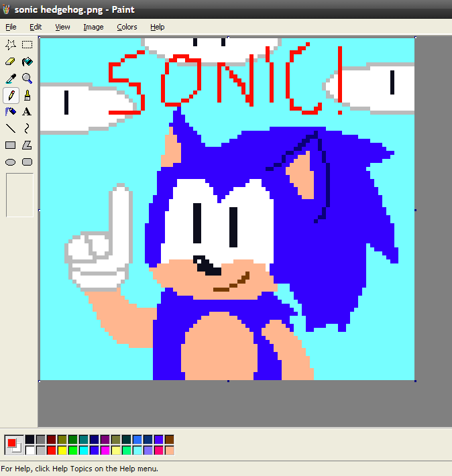This screenshot has width=452, height=476.
Task: Select the white palette swatch
Action: pyautogui.click(x=30, y=451)
